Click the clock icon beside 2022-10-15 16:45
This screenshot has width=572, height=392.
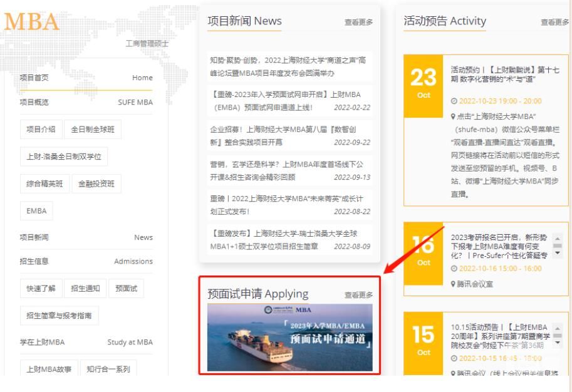pyautogui.click(x=454, y=358)
